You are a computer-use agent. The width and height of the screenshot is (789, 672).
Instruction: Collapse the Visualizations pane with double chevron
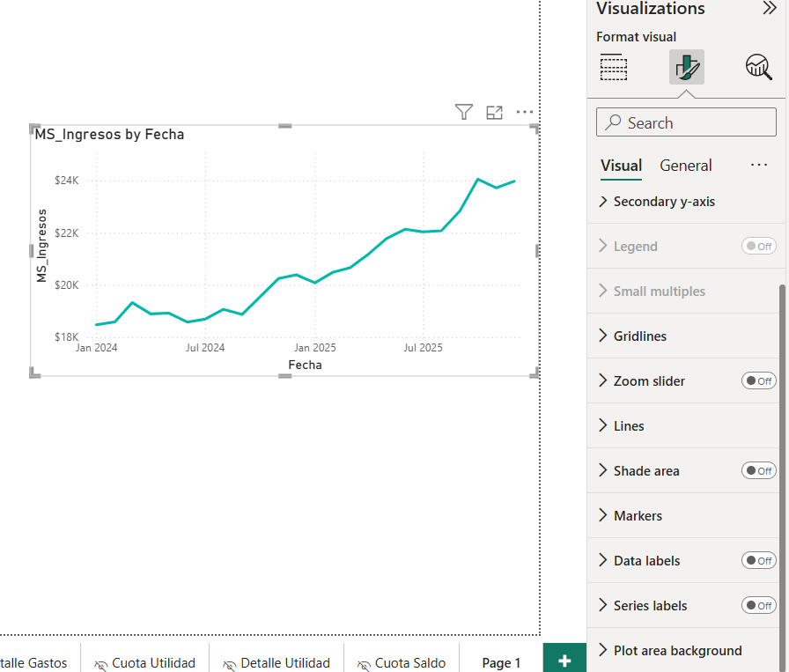(769, 9)
